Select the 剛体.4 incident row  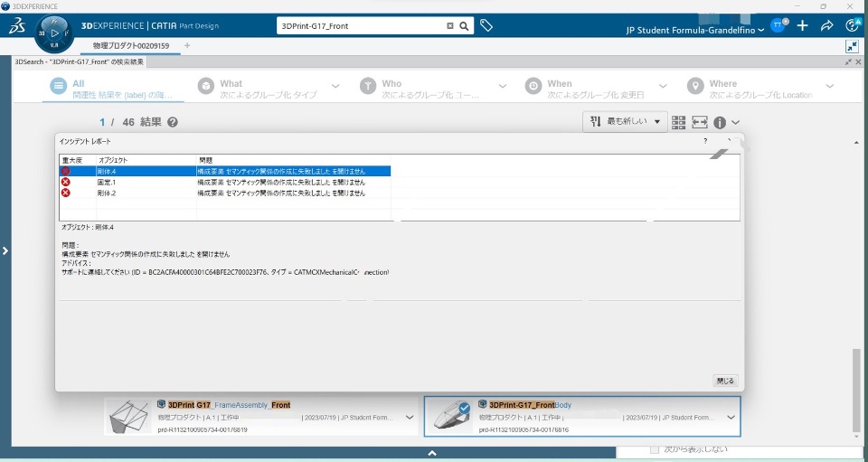tap(225, 172)
